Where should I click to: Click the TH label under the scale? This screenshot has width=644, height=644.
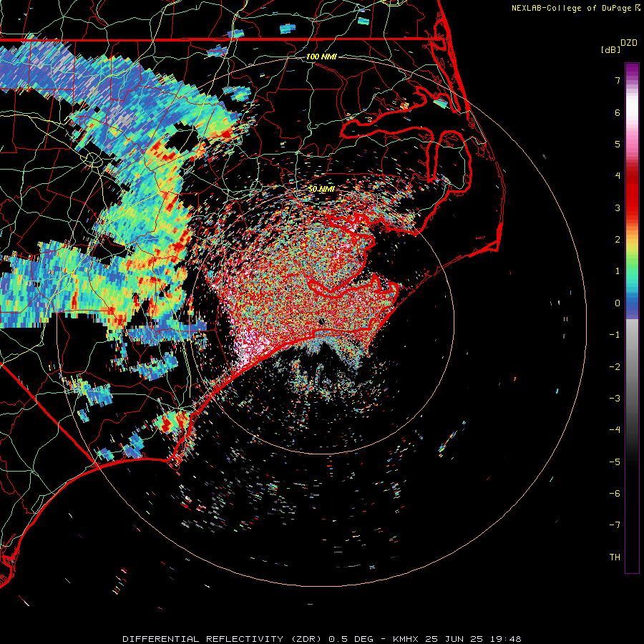tap(615, 557)
